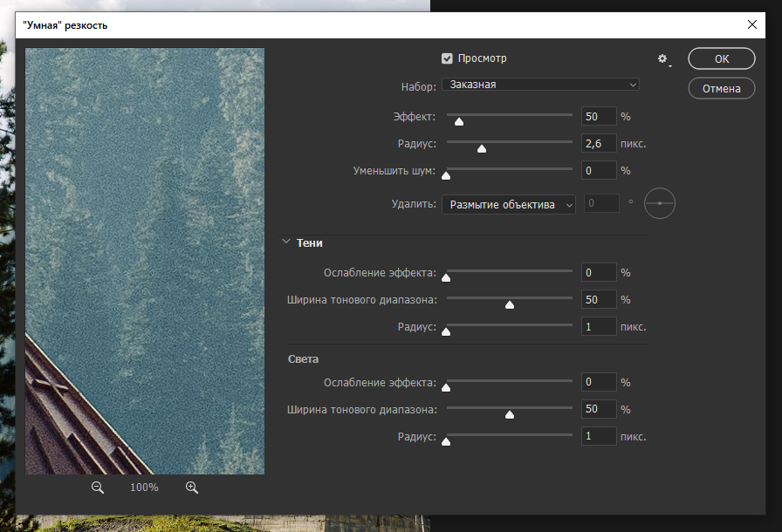Click Света Ослабление эффекта value field
The height and width of the screenshot is (532, 782).
pyautogui.click(x=599, y=382)
